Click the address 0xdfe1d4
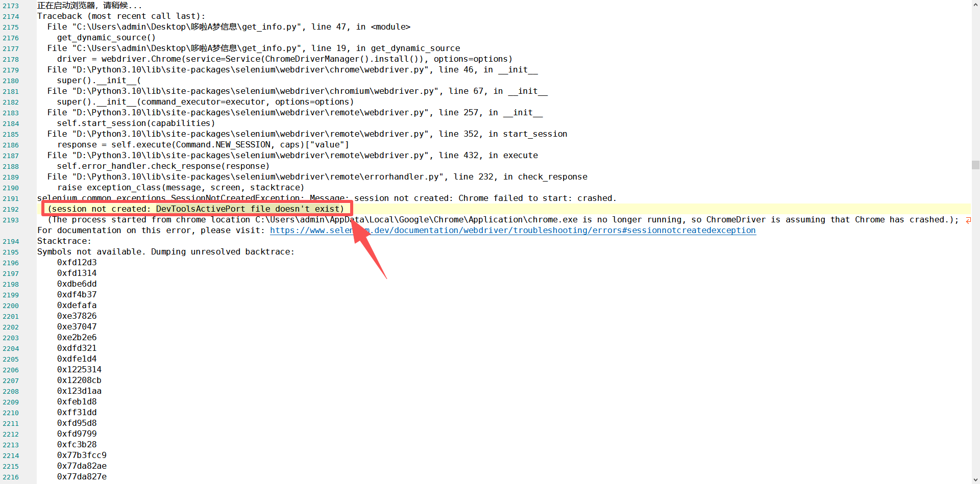980x484 pixels. 77,359
